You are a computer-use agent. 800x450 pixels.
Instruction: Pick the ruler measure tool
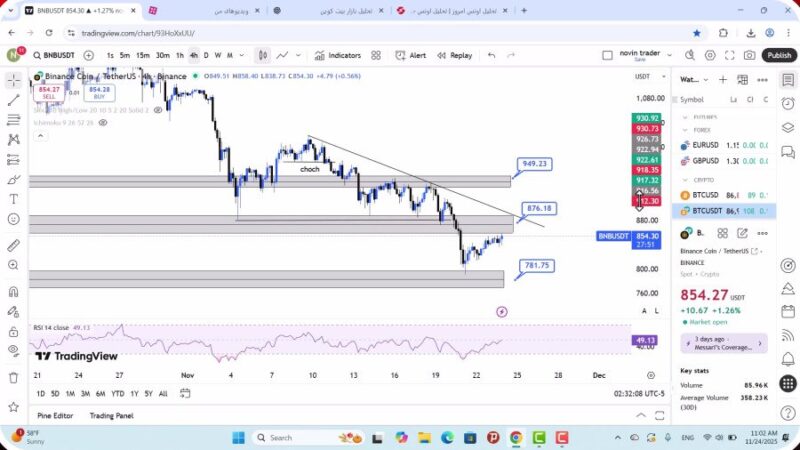click(x=13, y=245)
